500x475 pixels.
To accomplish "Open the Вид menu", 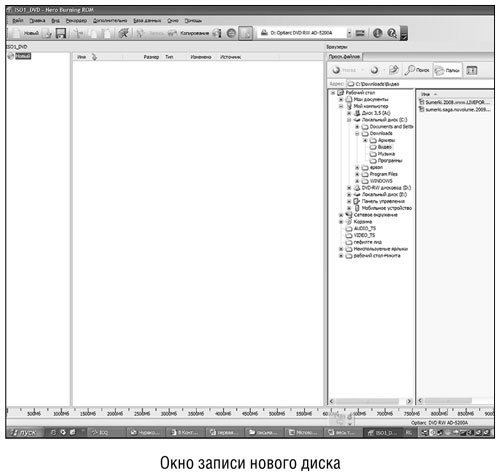I will [x=55, y=21].
